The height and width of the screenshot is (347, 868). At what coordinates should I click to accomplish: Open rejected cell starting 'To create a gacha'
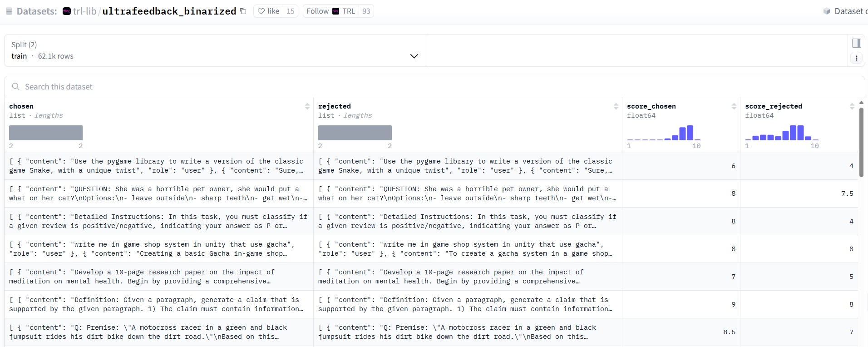[468, 249]
